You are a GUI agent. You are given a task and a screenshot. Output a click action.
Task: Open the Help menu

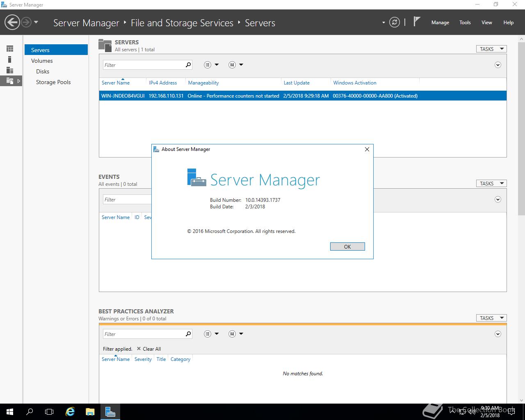pyautogui.click(x=509, y=23)
